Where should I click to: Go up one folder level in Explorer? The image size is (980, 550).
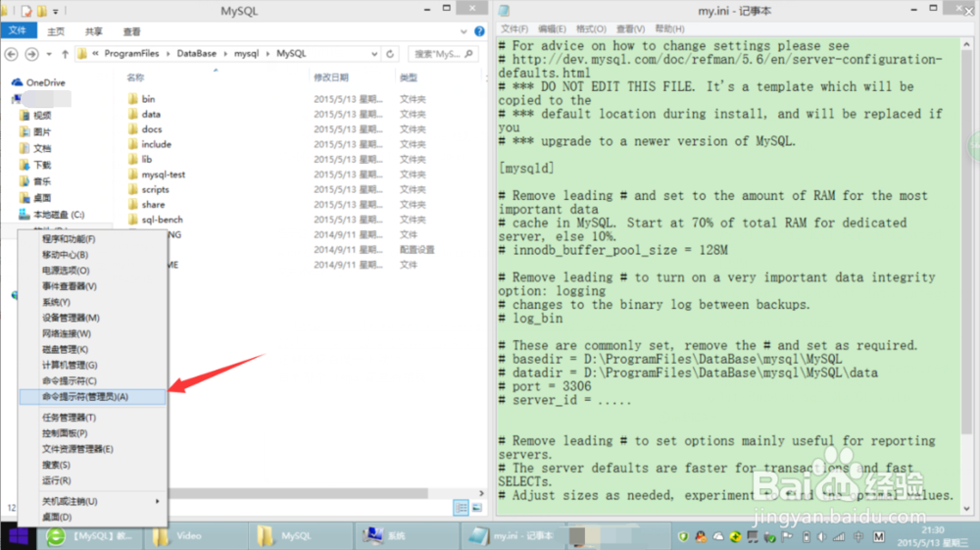point(65,54)
